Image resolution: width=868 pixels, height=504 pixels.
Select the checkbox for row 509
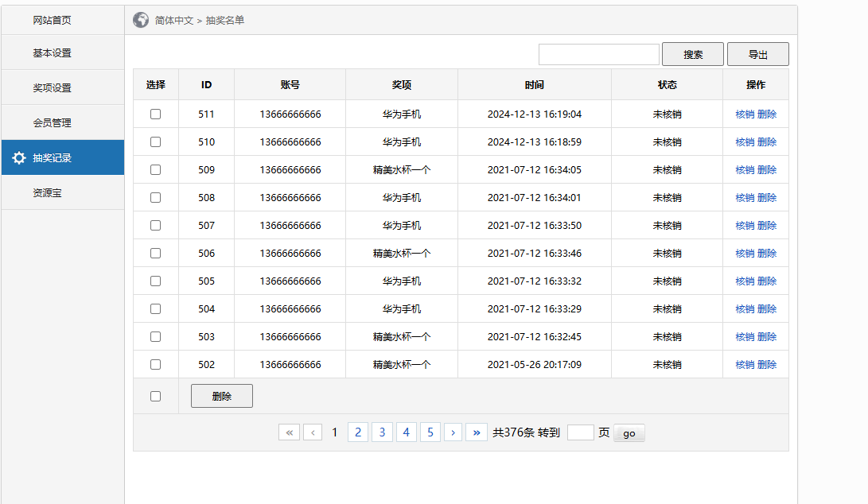click(156, 170)
